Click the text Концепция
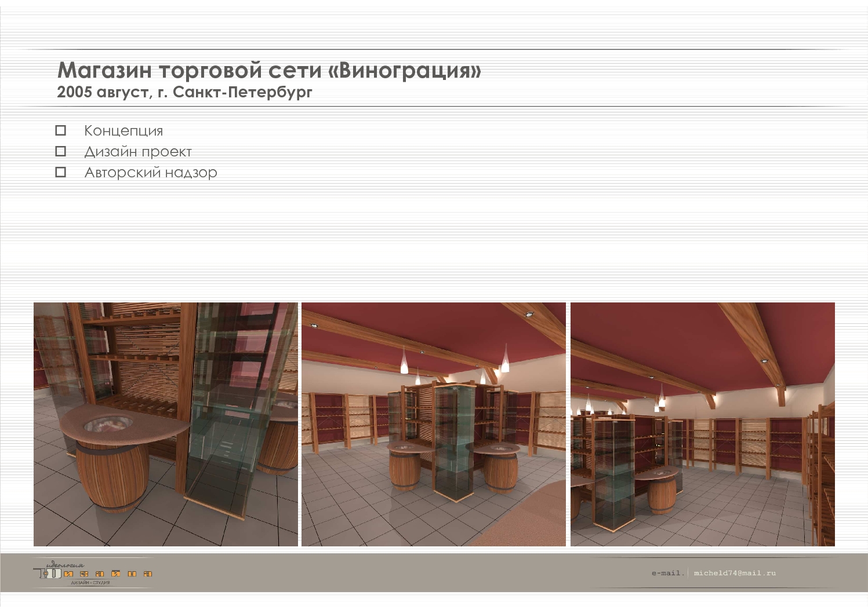The width and height of the screenshot is (868, 613). click(x=124, y=131)
